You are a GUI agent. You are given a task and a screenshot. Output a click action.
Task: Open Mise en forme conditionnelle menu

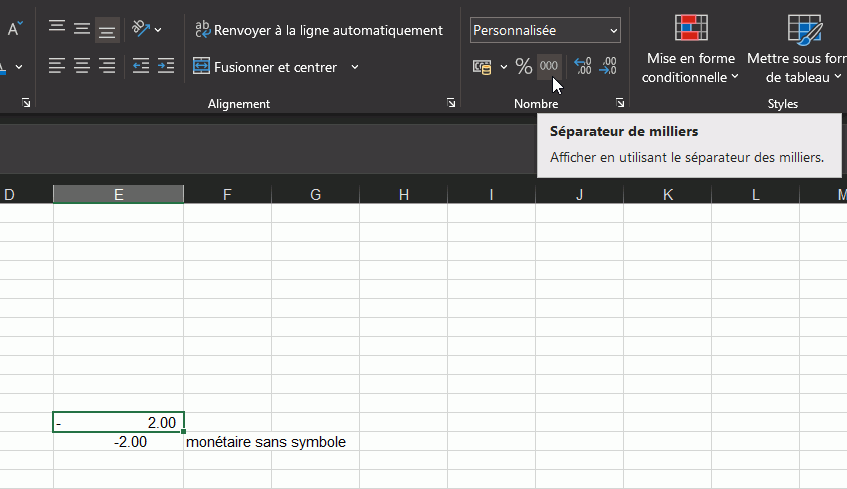click(690, 67)
